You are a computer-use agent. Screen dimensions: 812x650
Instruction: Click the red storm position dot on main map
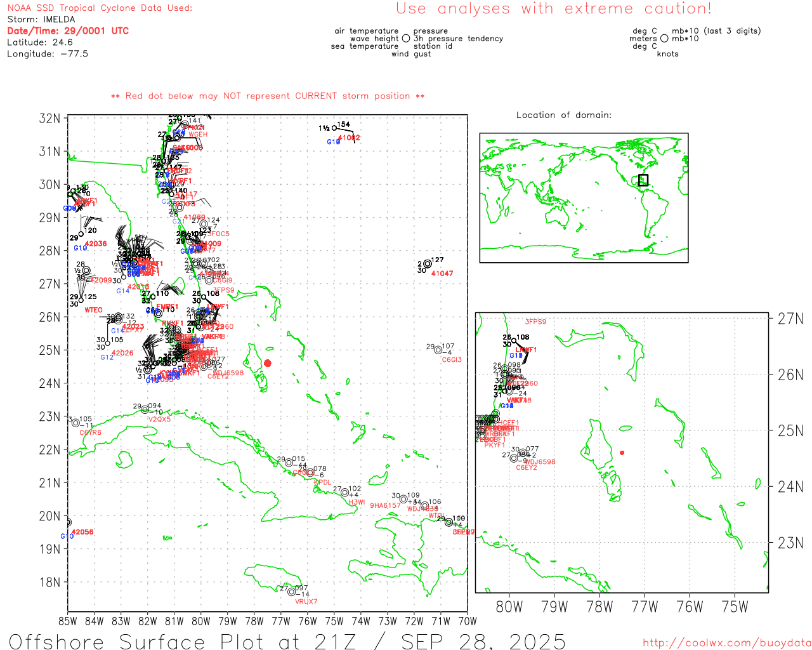coord(267,363)
